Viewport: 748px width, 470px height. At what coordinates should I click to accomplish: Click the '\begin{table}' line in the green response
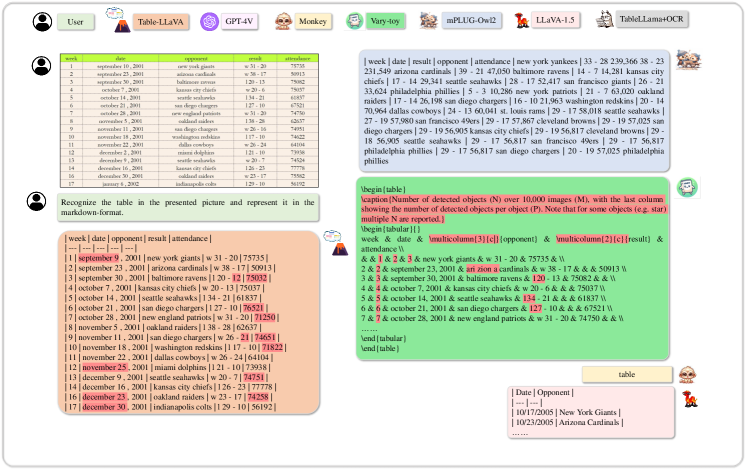click(384, 189)
